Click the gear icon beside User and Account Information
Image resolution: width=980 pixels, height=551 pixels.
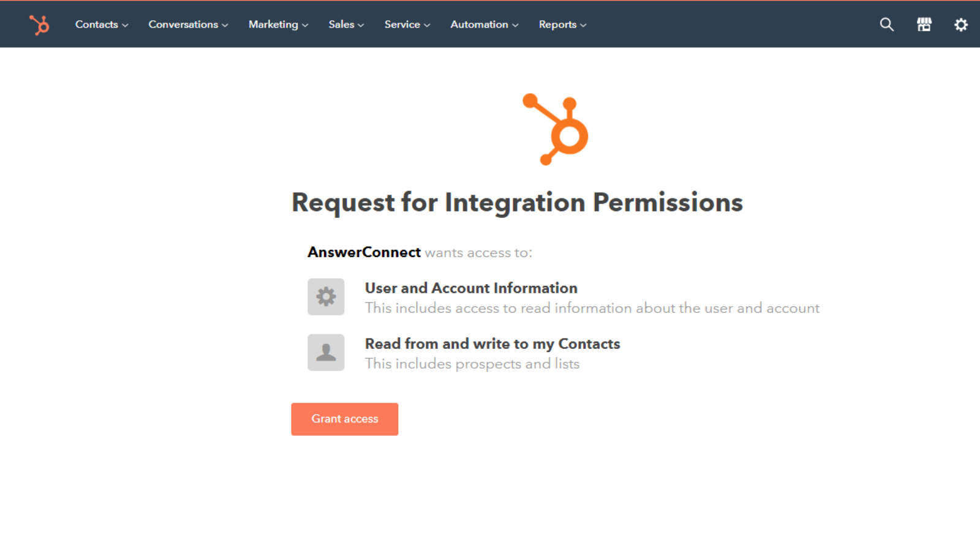(326, 297)
